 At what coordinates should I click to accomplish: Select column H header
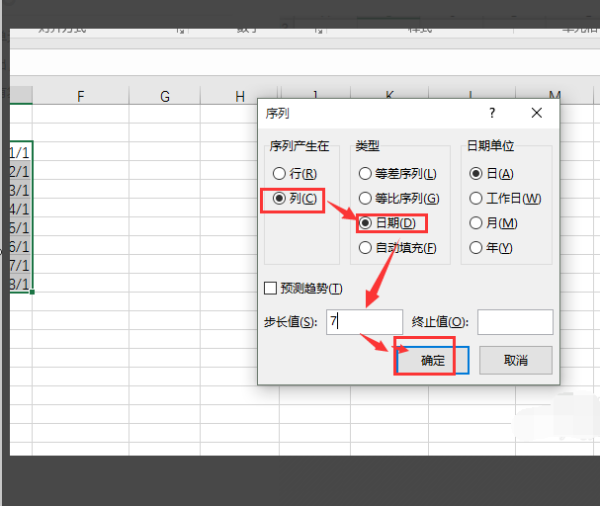point(240,96)
